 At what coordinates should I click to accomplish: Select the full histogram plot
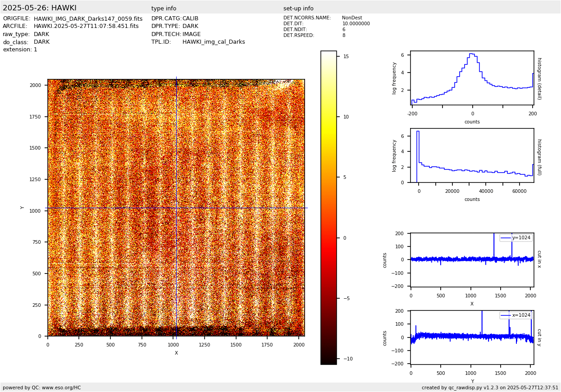(472, 155)
